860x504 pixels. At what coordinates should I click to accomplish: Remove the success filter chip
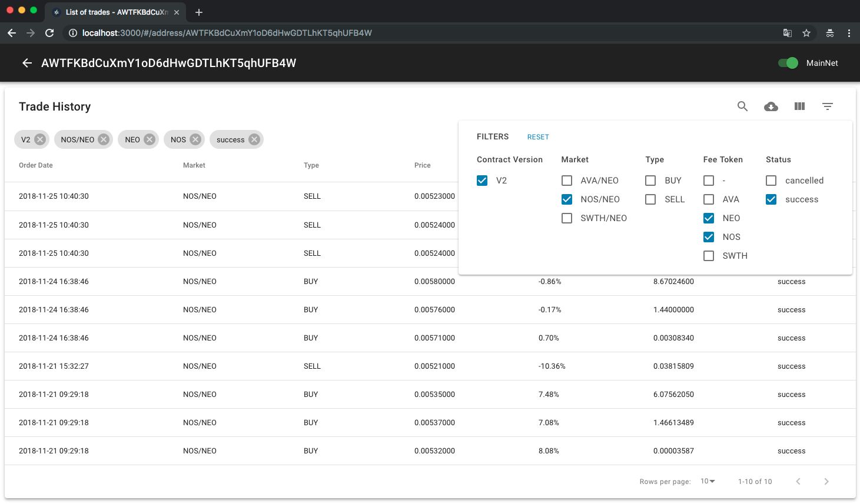click(x=254, y=139)
